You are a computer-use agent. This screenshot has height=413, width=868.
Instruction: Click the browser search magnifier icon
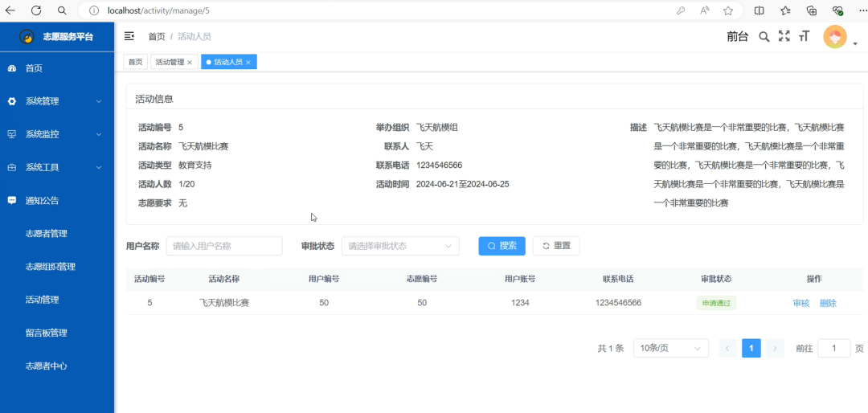tap(62, 10)
